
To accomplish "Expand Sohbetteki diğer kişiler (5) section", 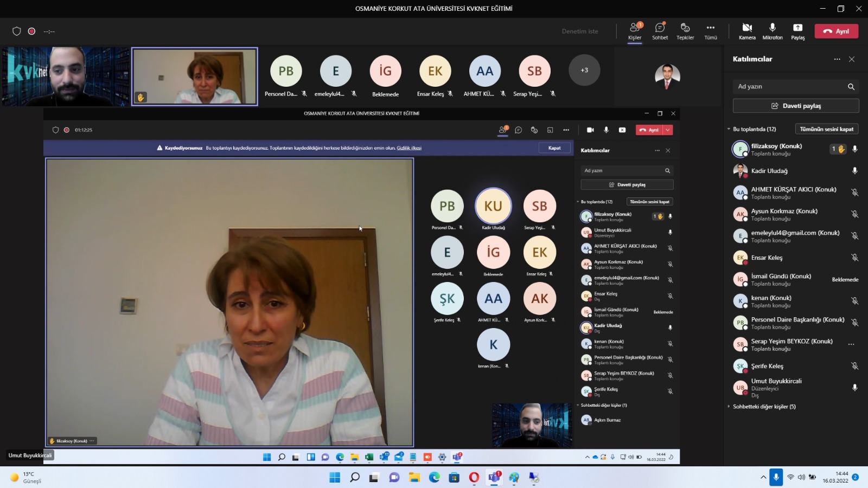I will click(729, 407).
